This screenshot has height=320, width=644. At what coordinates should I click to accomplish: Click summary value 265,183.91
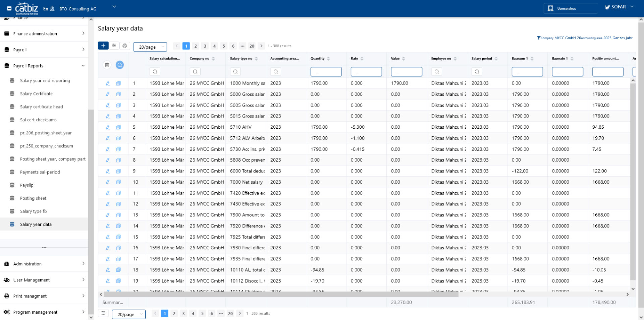coord(524,303)
